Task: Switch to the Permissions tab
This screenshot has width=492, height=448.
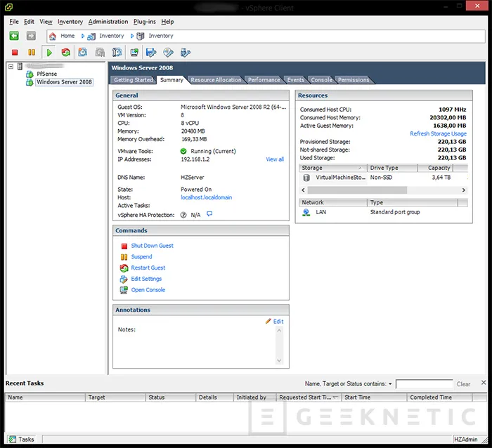Action: tap(354, 80)
